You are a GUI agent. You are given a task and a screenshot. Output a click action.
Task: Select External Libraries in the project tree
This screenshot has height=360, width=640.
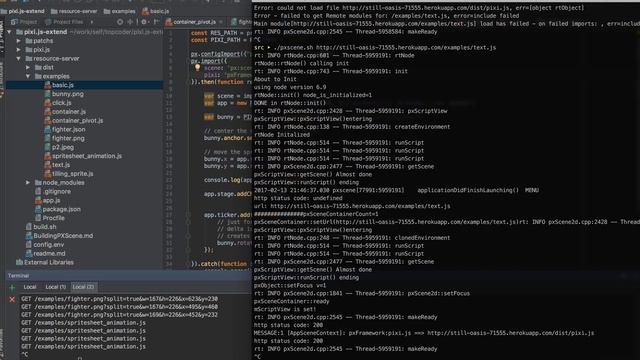tap(49, 262)
